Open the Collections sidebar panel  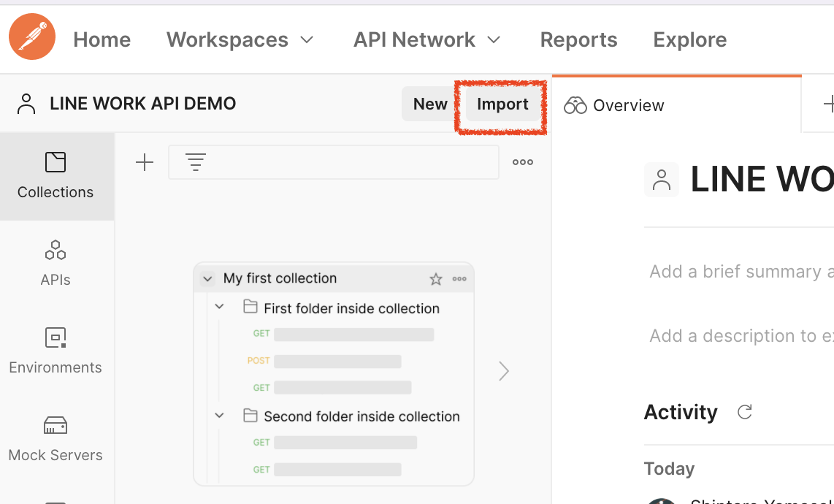click(x=56, y=175)
